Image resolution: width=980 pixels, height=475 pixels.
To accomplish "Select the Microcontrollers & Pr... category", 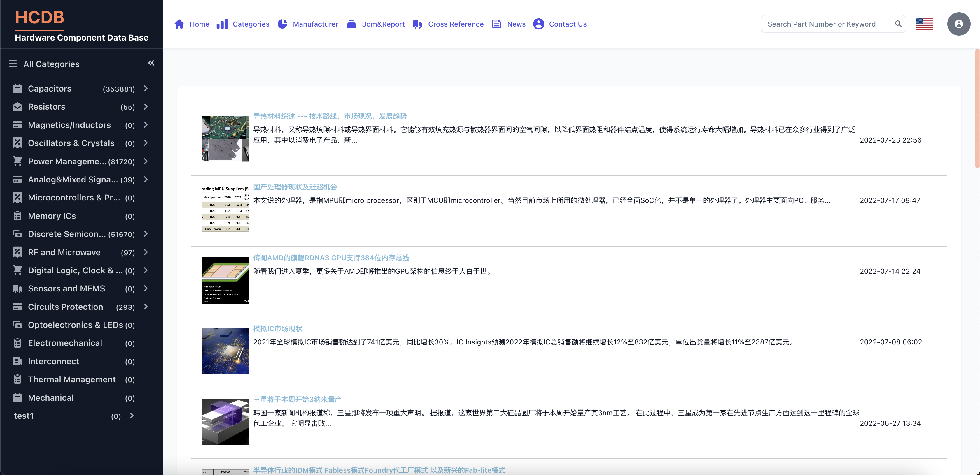I will (x=75, y=198).
